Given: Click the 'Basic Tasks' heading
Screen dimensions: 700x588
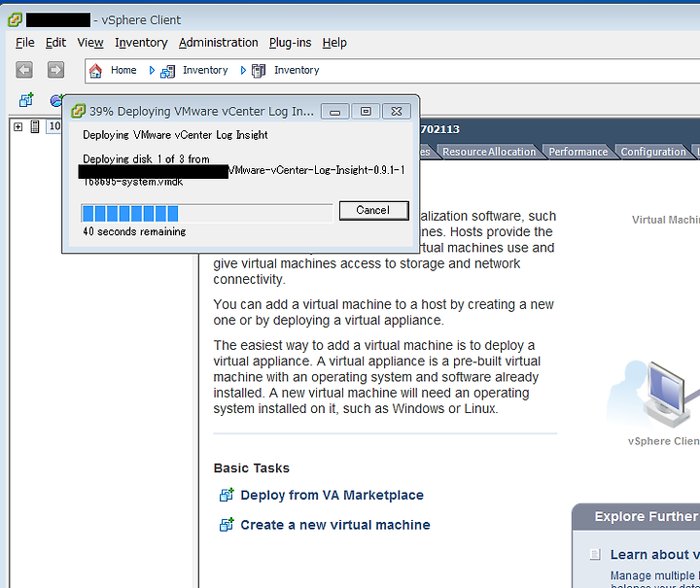Looking at the screenshot, I should 252,468.
